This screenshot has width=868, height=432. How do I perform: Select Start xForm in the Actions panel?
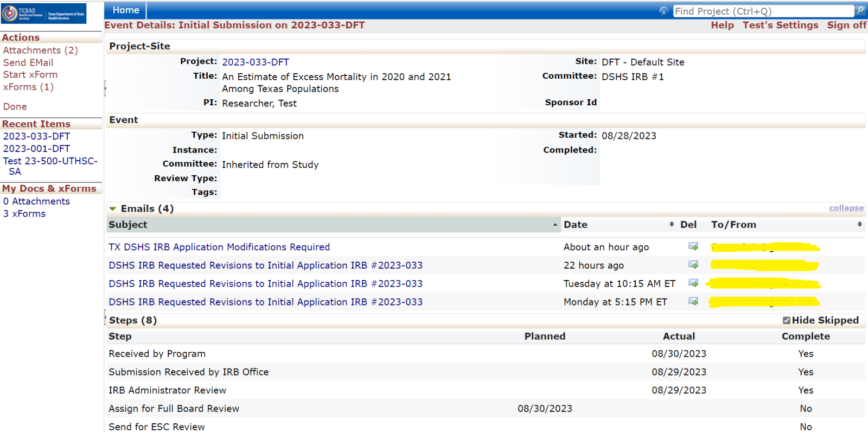(x=30, y=75)
